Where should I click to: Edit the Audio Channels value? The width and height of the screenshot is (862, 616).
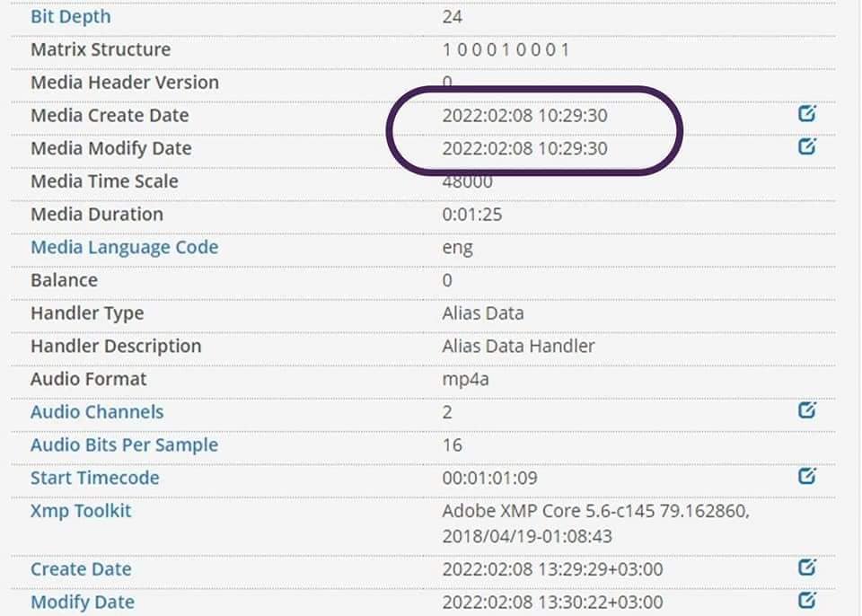(806, 410)
